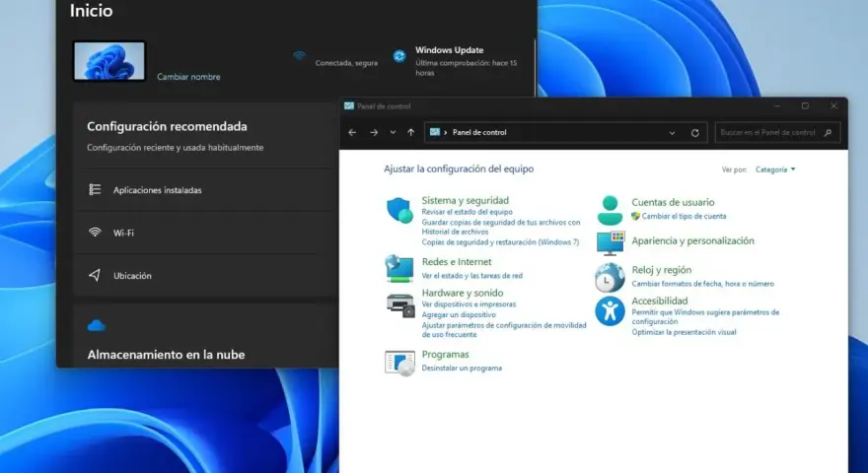Click the Conectada, segura status text
Image resolution: width=868 pixels, height=473 pixels.
click(346, 63)
